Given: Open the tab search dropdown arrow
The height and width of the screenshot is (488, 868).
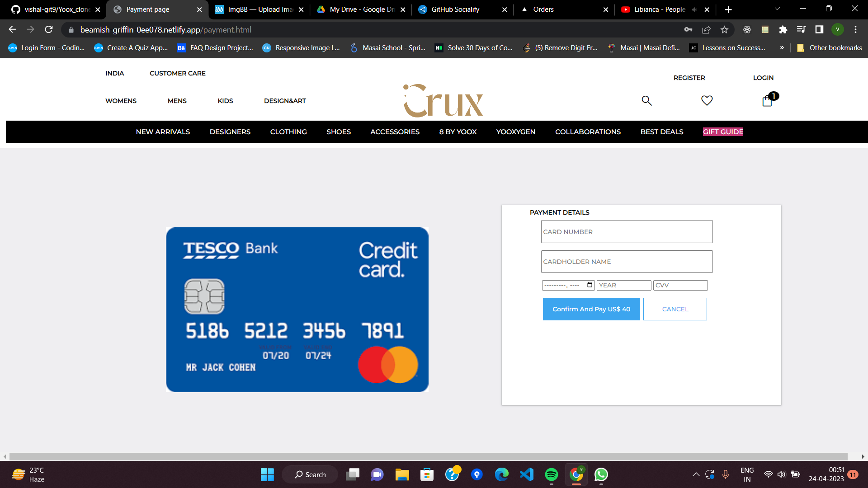Looking at the screenshot, I should tap(777, 9).
